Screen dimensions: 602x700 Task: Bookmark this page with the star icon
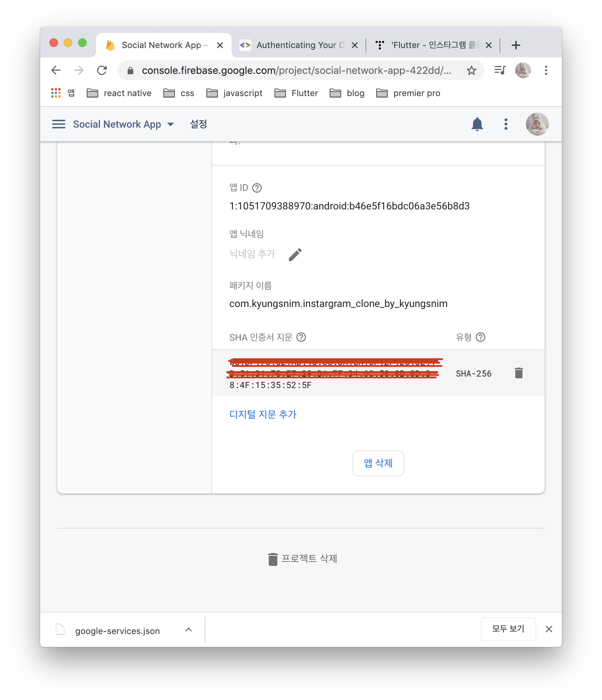pos(471,70)
